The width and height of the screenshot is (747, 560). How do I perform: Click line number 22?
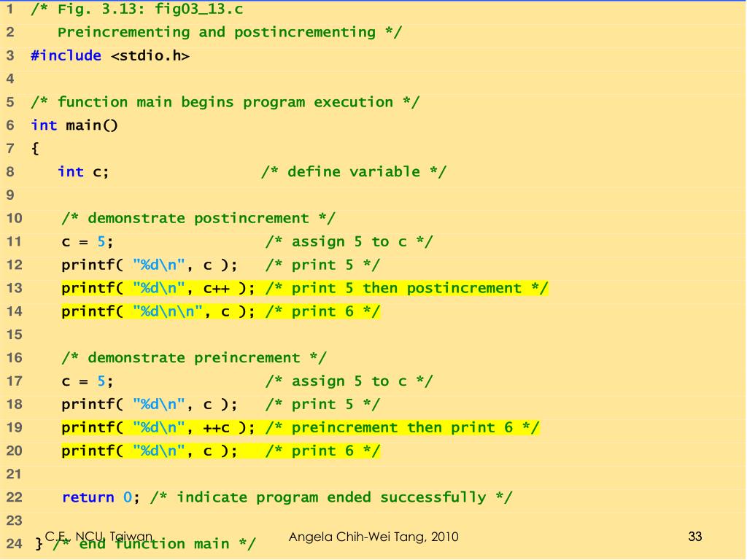pos(15,497)
